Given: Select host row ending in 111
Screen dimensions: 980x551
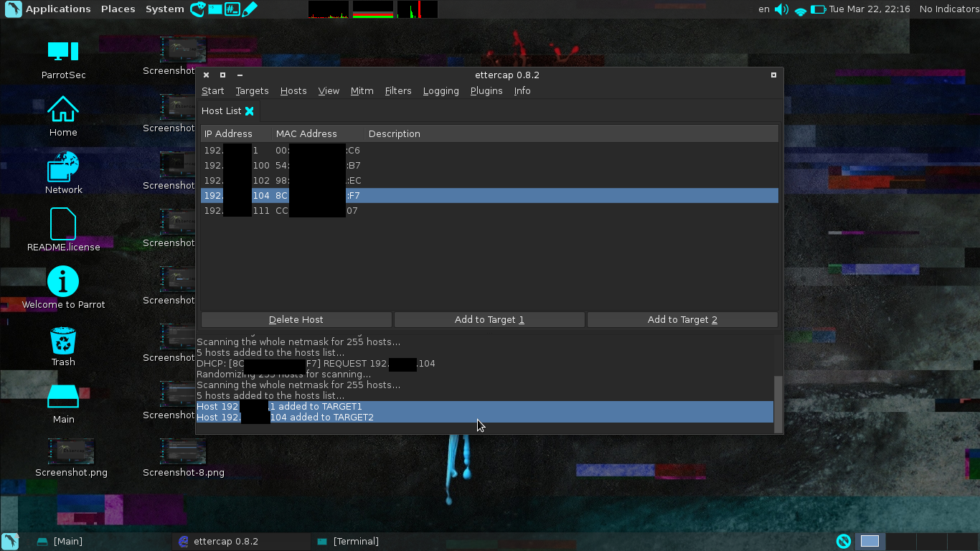Looking at the screenshot, I should click(489, 211).
